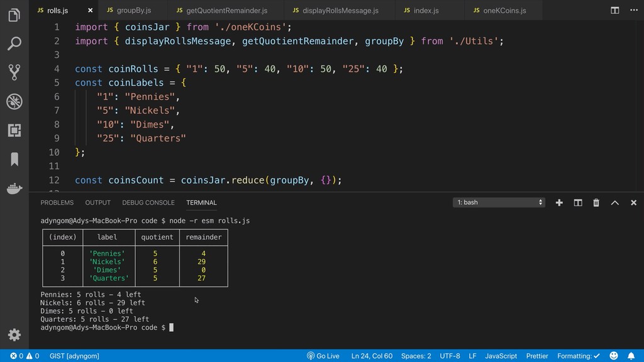Split the editor to the right

[614, 10]
